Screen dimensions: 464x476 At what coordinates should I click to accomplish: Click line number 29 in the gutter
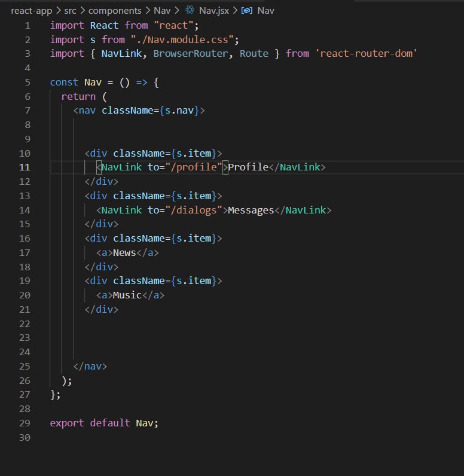pos(25,423)
